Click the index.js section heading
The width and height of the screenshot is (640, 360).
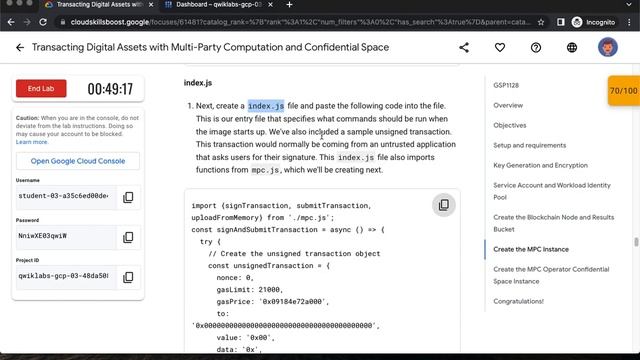point(198,83)
